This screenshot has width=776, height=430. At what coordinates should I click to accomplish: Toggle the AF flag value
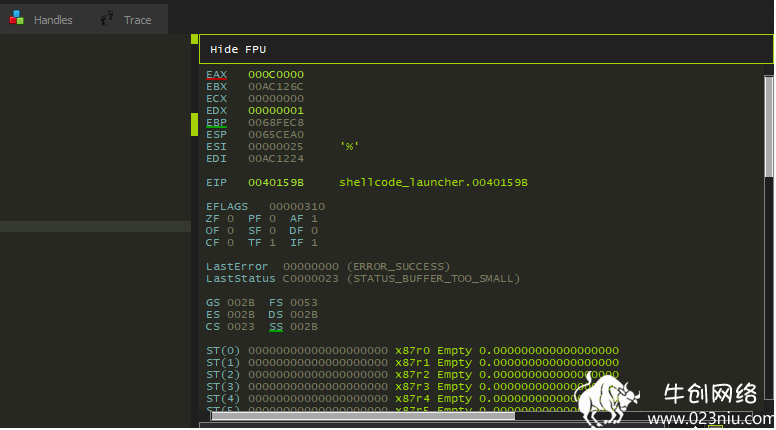pos(314,219)
